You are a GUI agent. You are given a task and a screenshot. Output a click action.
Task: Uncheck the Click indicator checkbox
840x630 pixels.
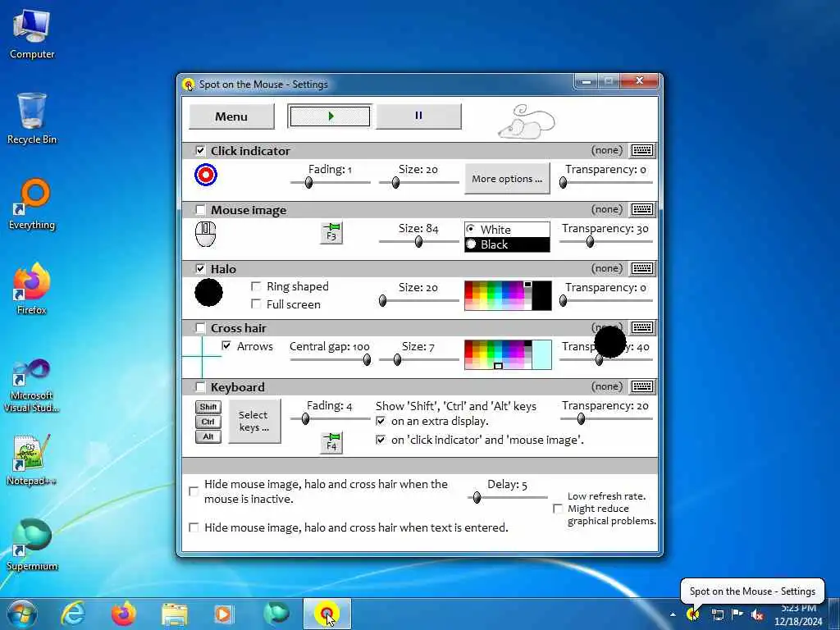click(x=200, y=151)
